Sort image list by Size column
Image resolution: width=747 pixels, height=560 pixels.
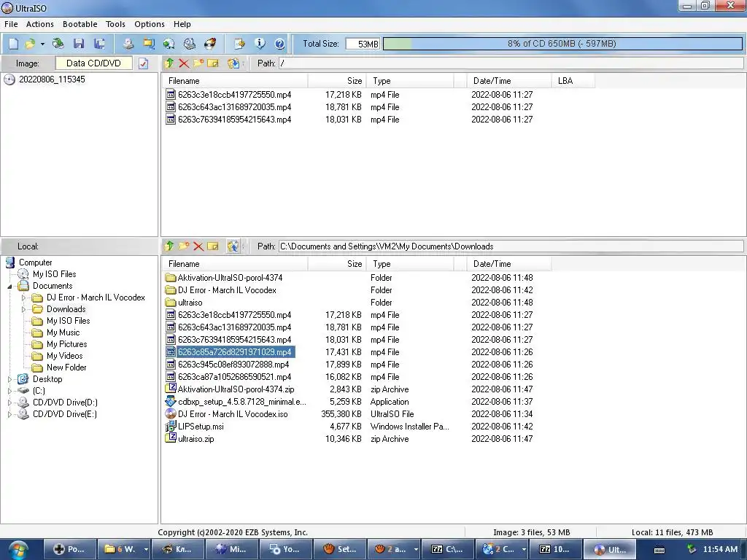[337, 81]
